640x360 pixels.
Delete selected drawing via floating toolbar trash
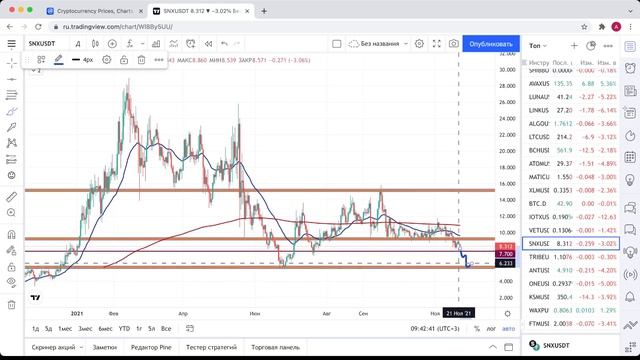pyautogui.click(x=141, y=60)
